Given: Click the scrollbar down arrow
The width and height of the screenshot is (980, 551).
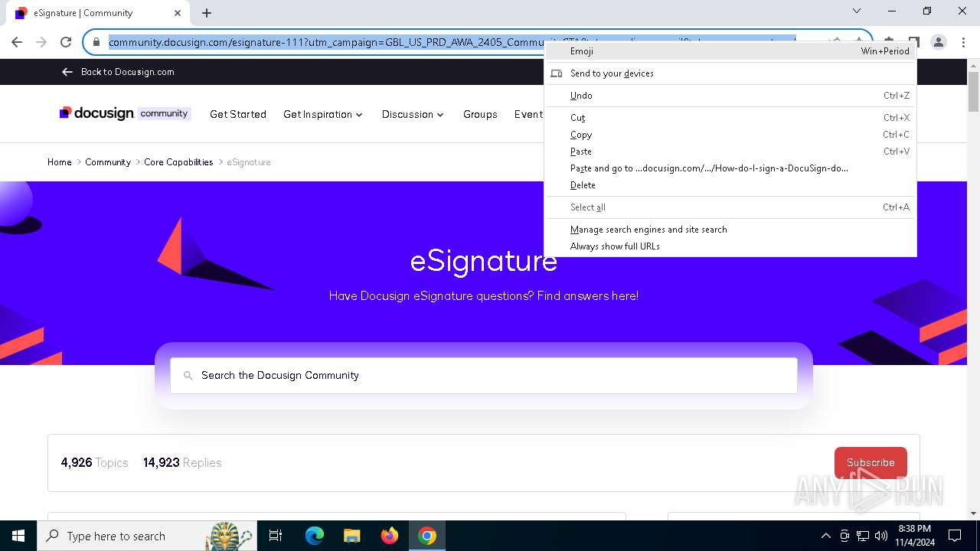Looking at the screenshot, I should click(x=973, y=514).
